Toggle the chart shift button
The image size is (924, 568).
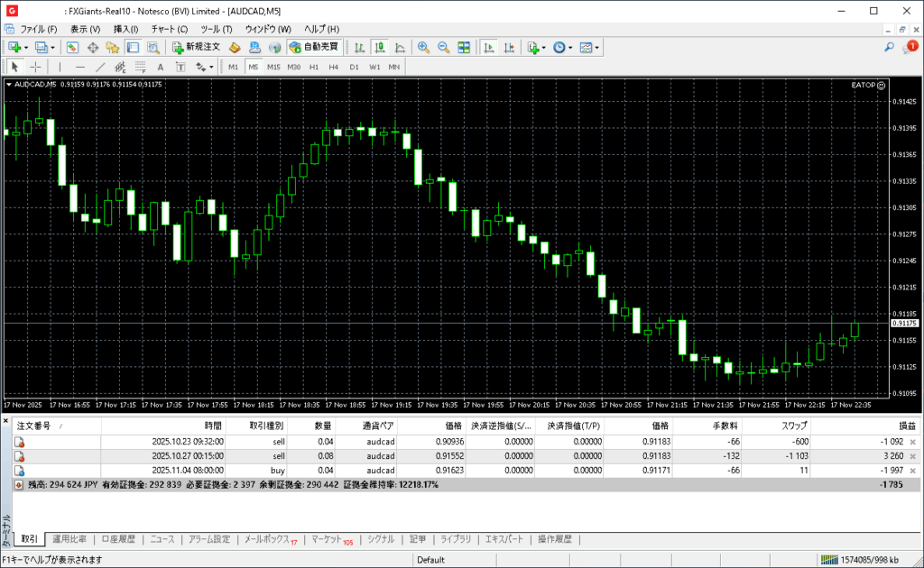pyautogui.click(x=508, y=47)
